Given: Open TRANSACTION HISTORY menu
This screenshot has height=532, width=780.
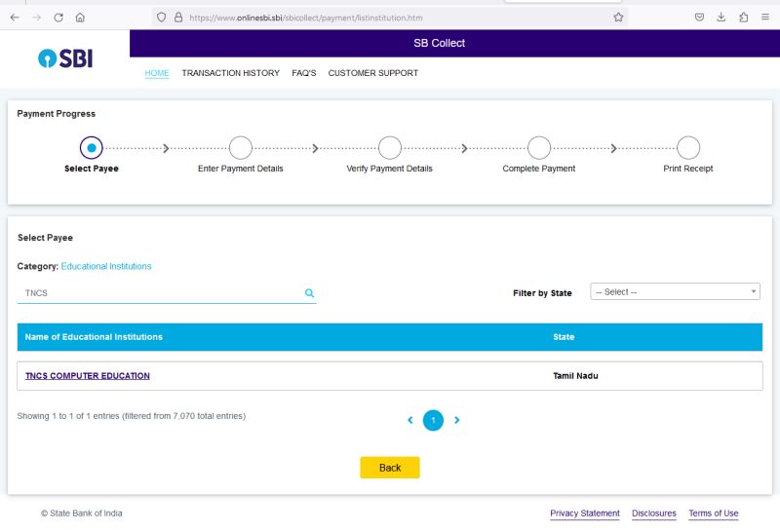Looking at the screenshot, I should 230,73.
